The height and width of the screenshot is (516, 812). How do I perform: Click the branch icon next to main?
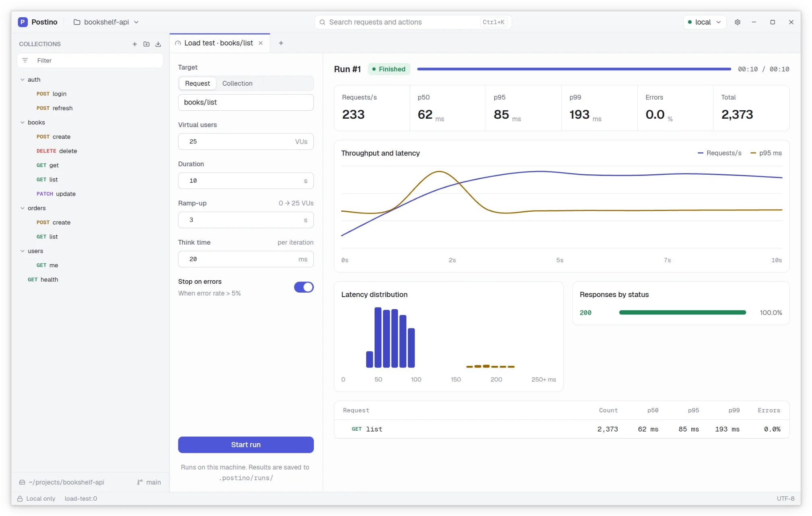click(140, 482)
